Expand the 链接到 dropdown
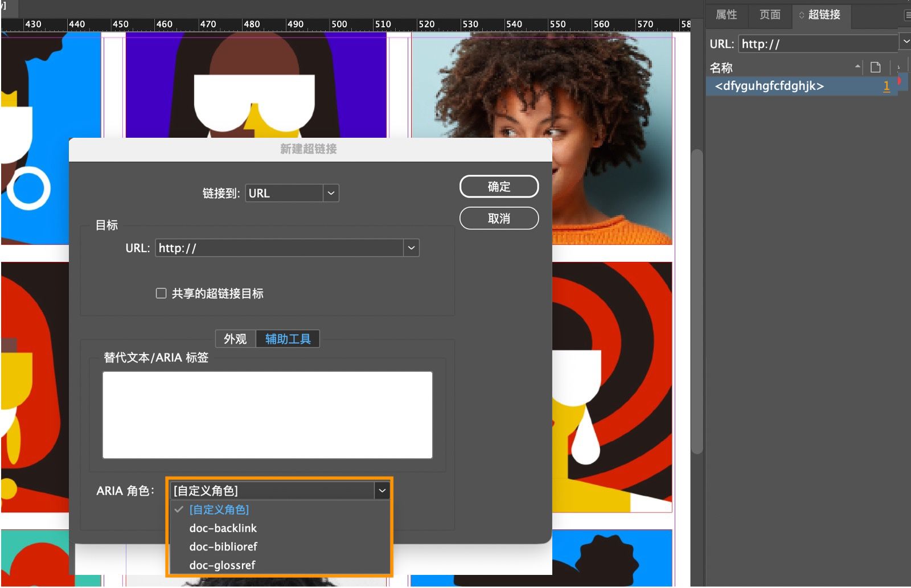The image size is (911, 588). pyautogui.click(x=330, y=193)
